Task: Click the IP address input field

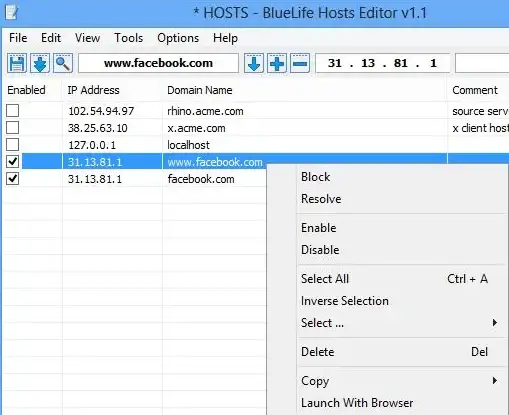Action: [x=383, y=63]
